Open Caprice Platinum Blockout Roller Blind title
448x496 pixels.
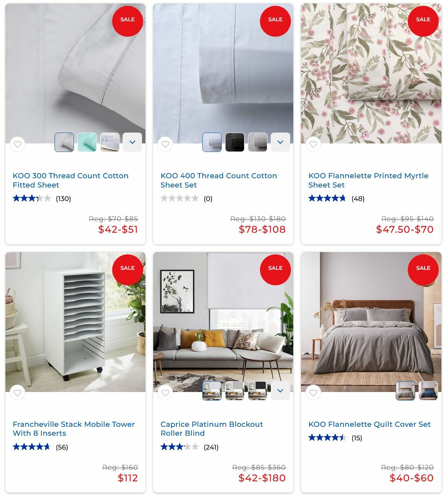point(212,429)
